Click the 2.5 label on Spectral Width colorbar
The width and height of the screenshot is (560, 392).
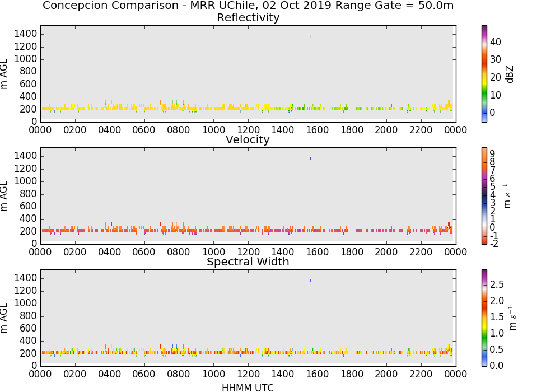pyautogui.click(x=497, y=284)
